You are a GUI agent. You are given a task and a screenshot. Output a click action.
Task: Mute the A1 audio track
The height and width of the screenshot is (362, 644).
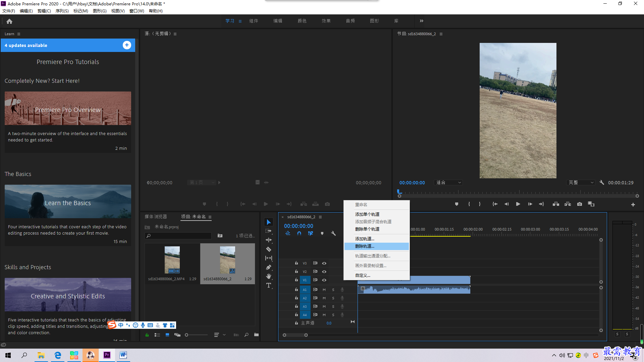[324, 290]
